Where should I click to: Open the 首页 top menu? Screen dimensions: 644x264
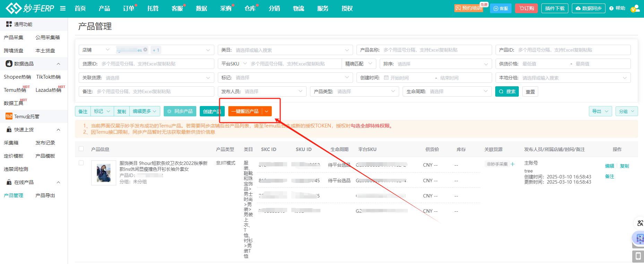click(80, 8)
